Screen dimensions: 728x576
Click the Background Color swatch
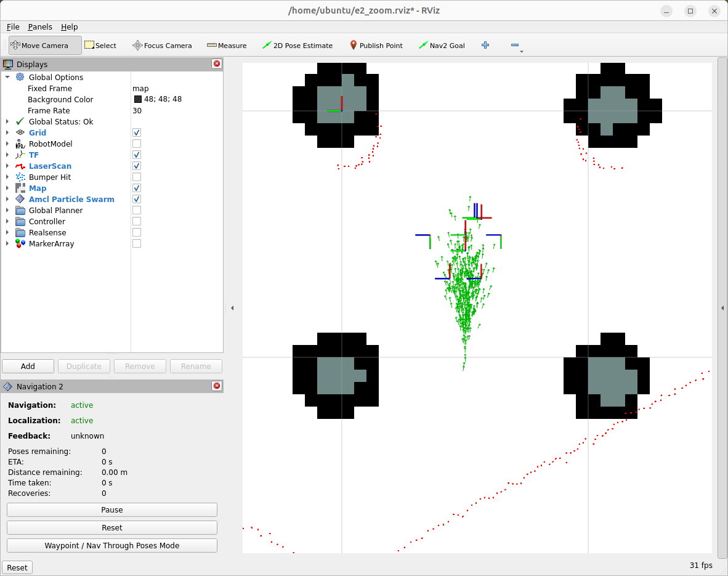tap(138, 99)
